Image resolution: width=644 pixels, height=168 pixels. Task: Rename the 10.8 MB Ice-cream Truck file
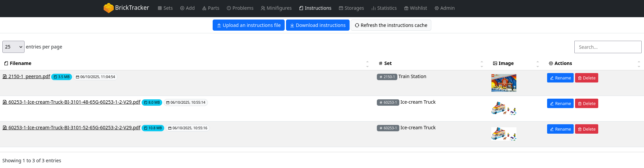pos(560,129)
